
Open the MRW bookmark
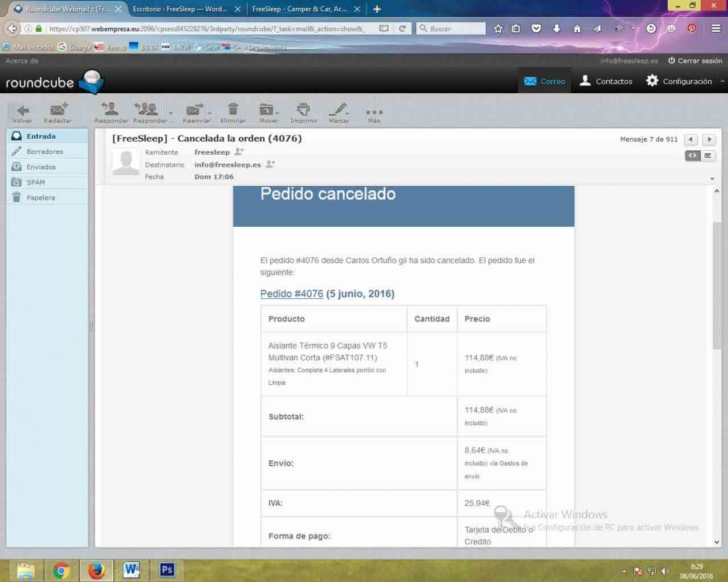point(176,47)
